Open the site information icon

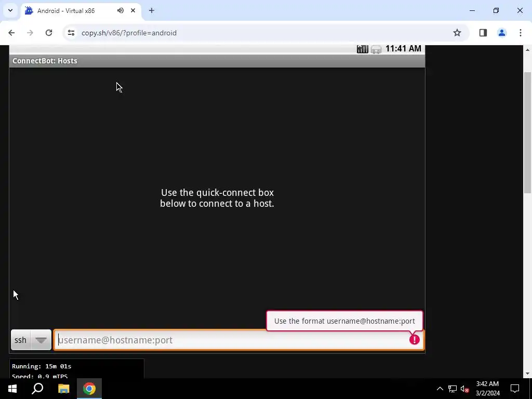pyautogui.click(x=71, y=33)
